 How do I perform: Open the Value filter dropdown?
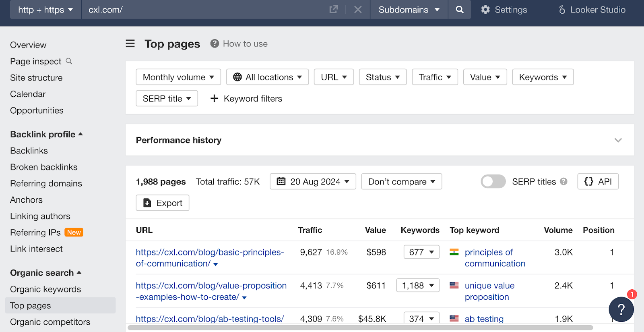tap(485, 77)
